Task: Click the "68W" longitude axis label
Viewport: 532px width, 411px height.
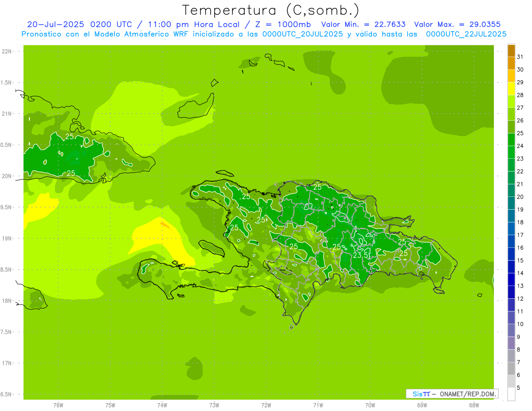Action: [x=474, y=405]
